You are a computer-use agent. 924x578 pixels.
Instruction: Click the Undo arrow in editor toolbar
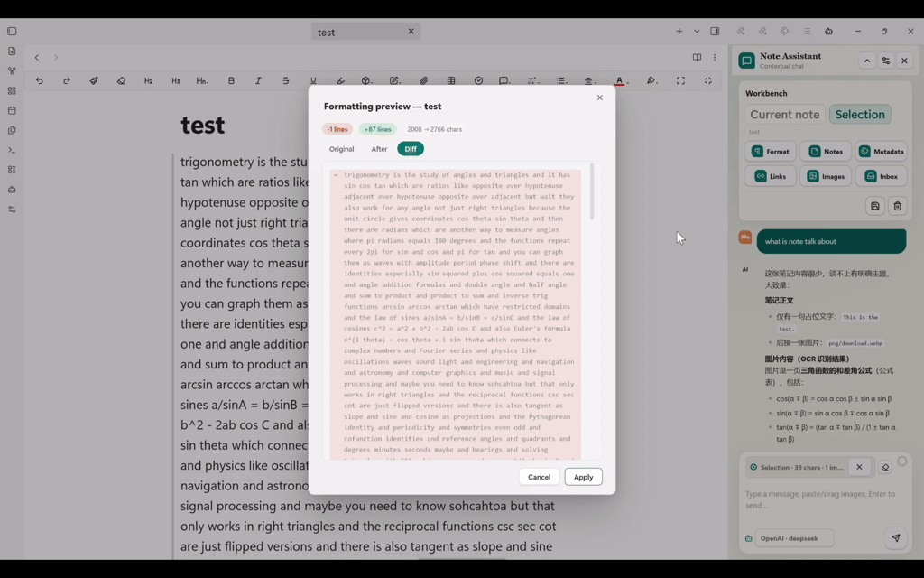click(40, 80)
